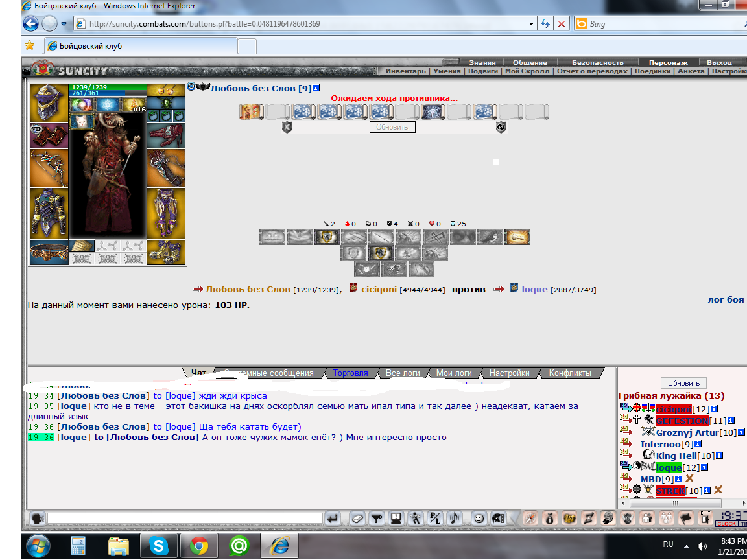
Task: Open the Конфликты tab
Action: [x=570, y=373]
